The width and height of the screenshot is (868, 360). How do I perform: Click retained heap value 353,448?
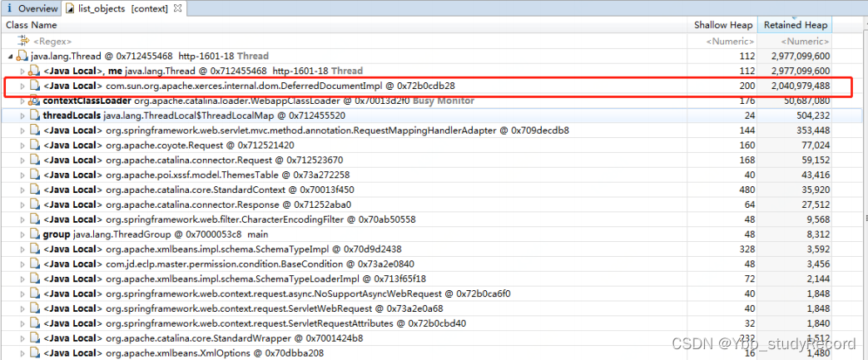click(812, 131)
